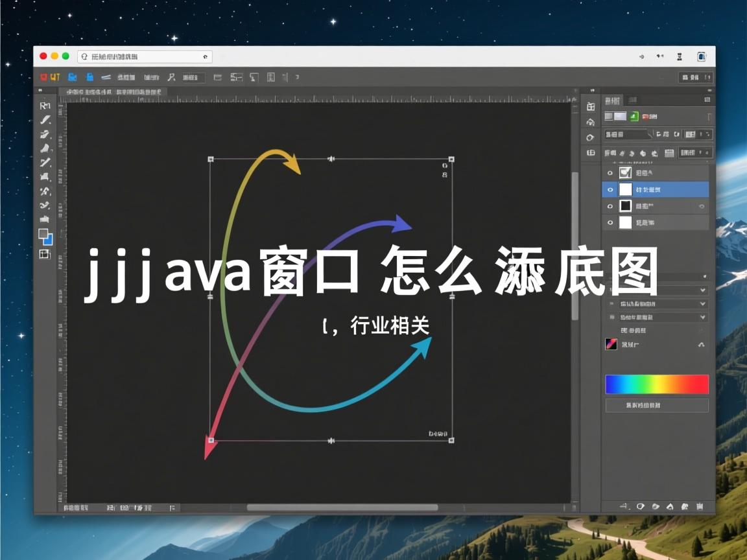747x560 pixels.
Task: Open the bottom quick mask icon in the toolbox
Action: [45, 254]
